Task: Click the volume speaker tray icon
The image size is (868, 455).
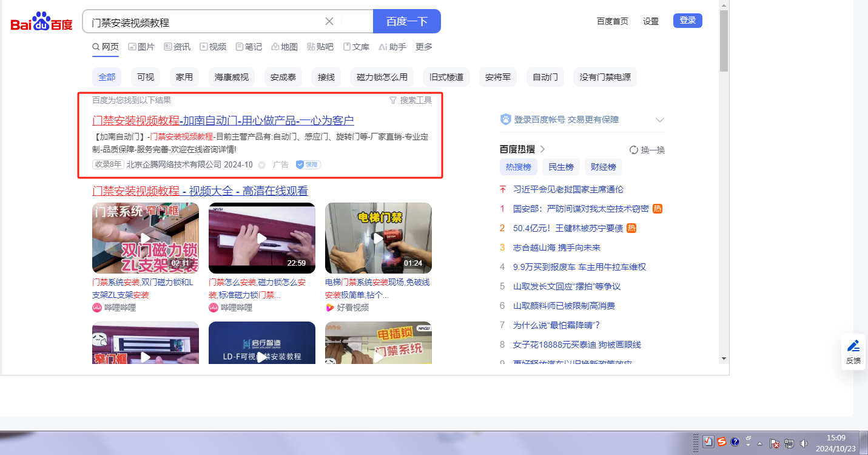Action: click(x=804, y=443)
